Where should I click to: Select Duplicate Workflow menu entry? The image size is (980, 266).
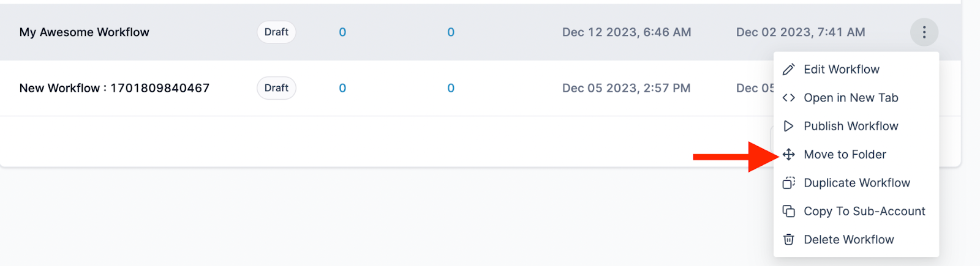tap(857, 183)
